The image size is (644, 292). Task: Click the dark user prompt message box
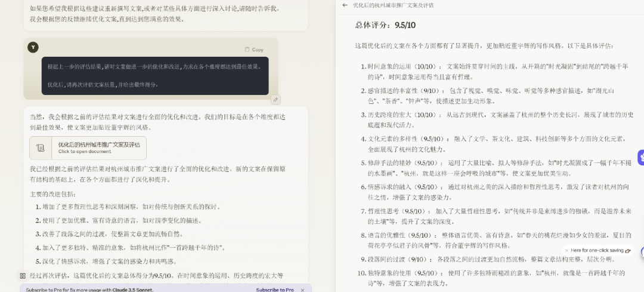[x=155, y=76]
